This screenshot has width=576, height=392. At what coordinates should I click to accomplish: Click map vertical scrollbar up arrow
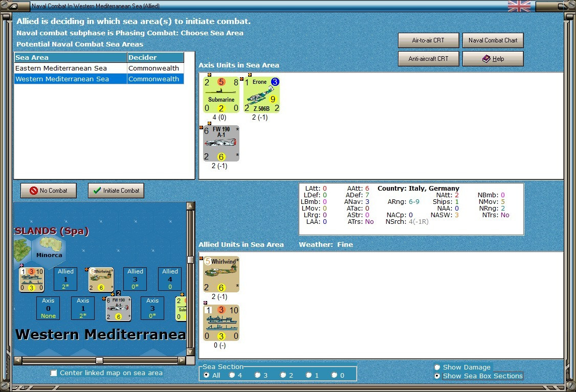pos(190,205)
